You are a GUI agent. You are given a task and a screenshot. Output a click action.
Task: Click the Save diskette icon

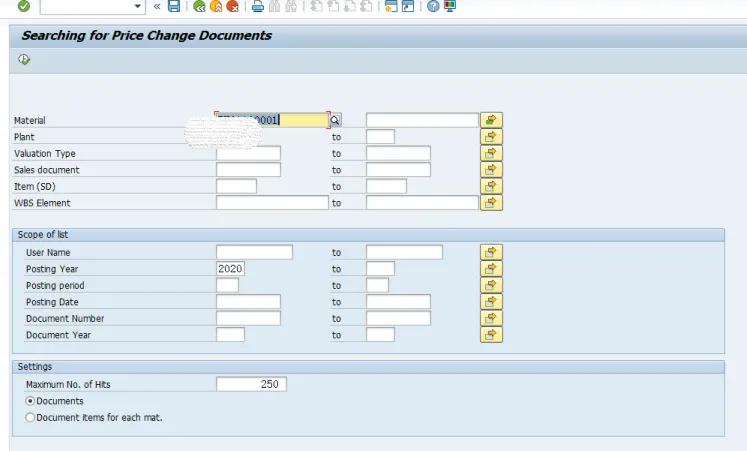click(174, 6)
